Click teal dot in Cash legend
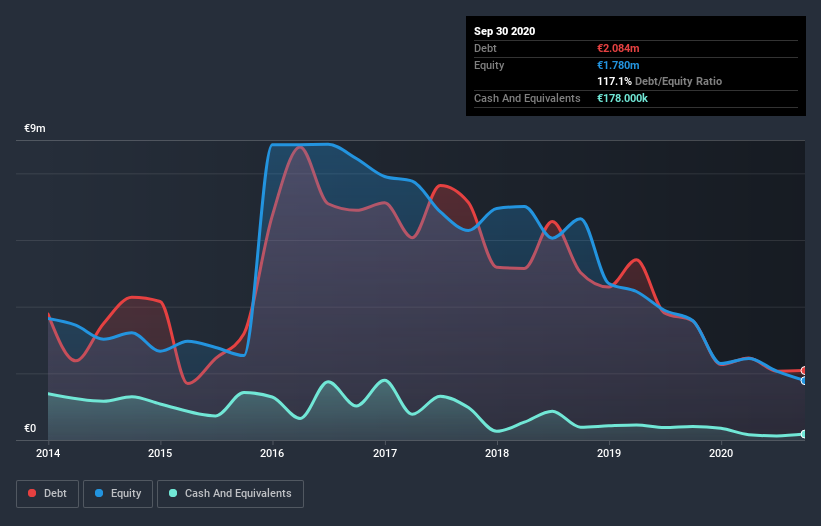This screenshot has height=526, width=821. 173,493
